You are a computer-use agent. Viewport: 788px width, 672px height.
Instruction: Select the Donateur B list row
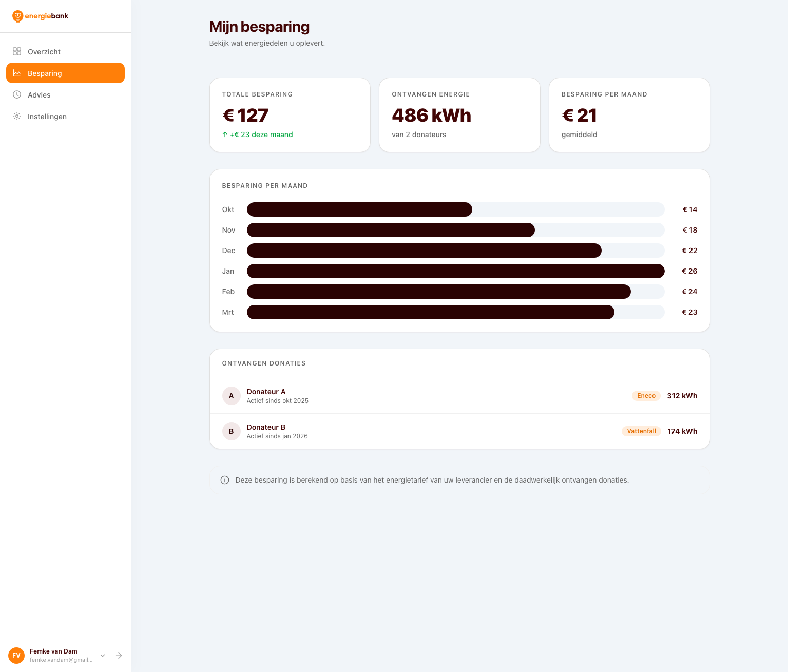[459, 431]
